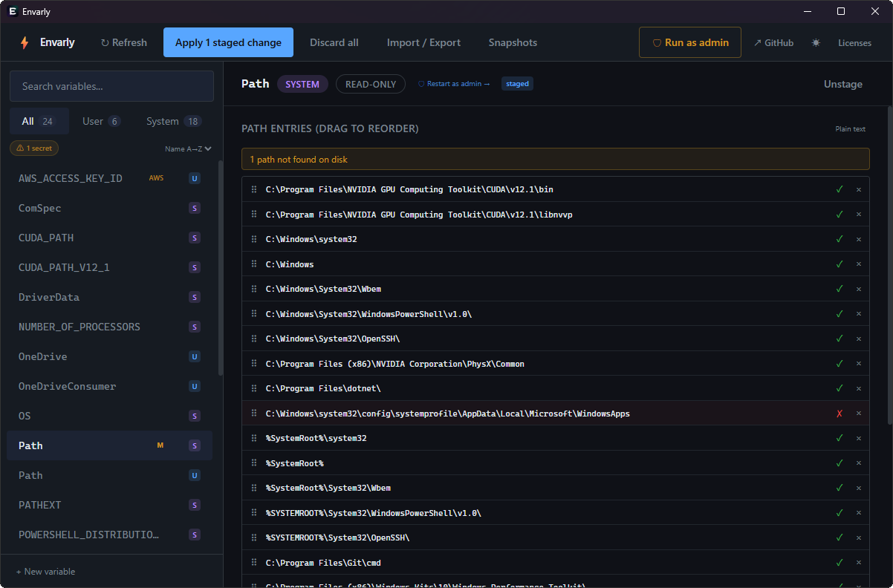Click red X status on WindowsApps entry
Screen dimensions: 893x588
[x=840, y=414]
